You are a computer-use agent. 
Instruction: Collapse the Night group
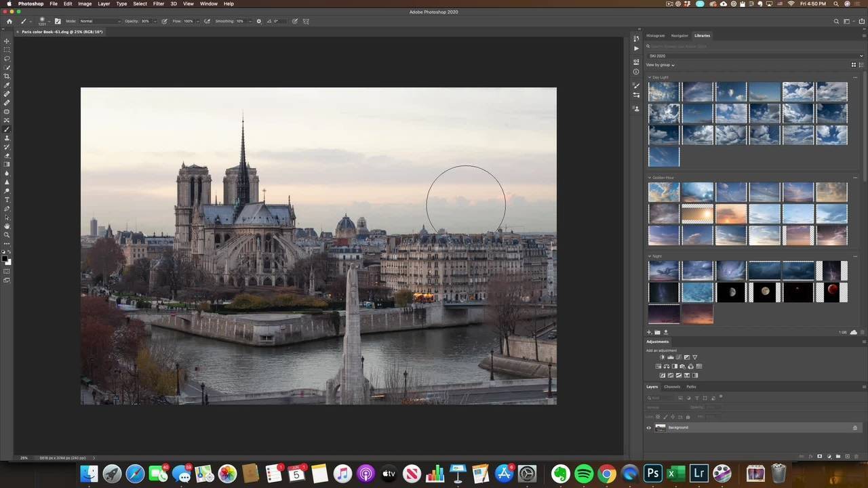pyautogui.click(x=649, y=256)
